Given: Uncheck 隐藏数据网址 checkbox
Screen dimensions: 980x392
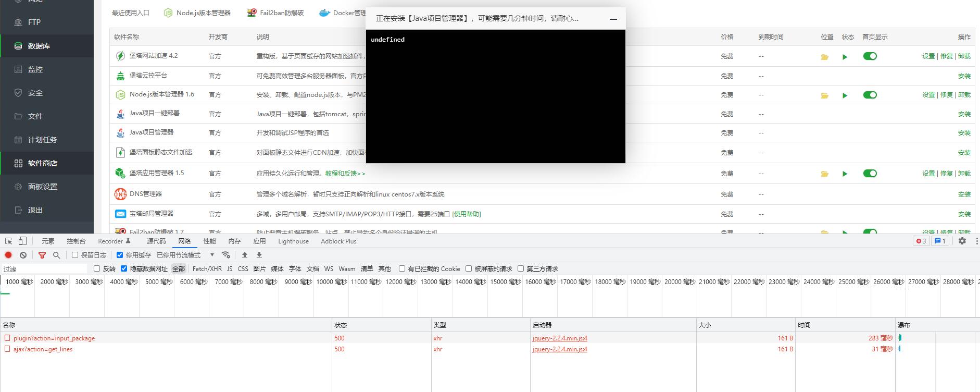Looking at the screenshot, I should pos(124,268).
